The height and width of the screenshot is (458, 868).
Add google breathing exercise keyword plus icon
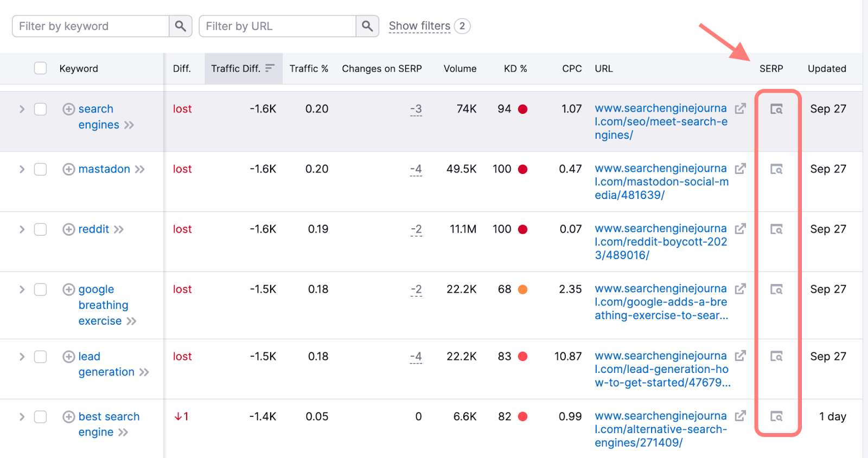pos(69,290)
